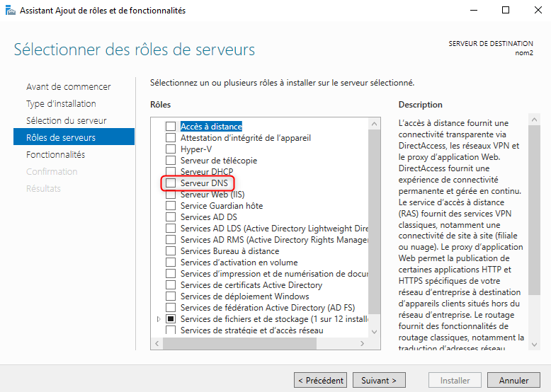Maximize the wizard window
The height and width of the screenshot is (392, 551).
coord(505,10)
